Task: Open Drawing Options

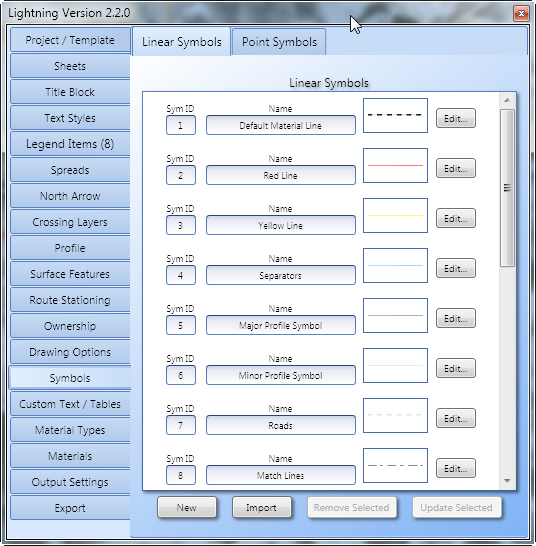Action: tap(70, 352)
